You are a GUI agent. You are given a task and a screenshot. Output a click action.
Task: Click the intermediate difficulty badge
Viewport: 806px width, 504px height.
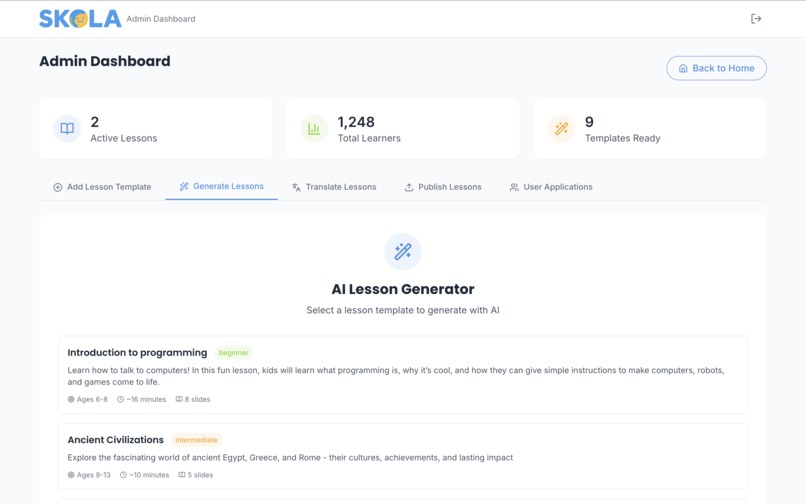coord(196,440)
